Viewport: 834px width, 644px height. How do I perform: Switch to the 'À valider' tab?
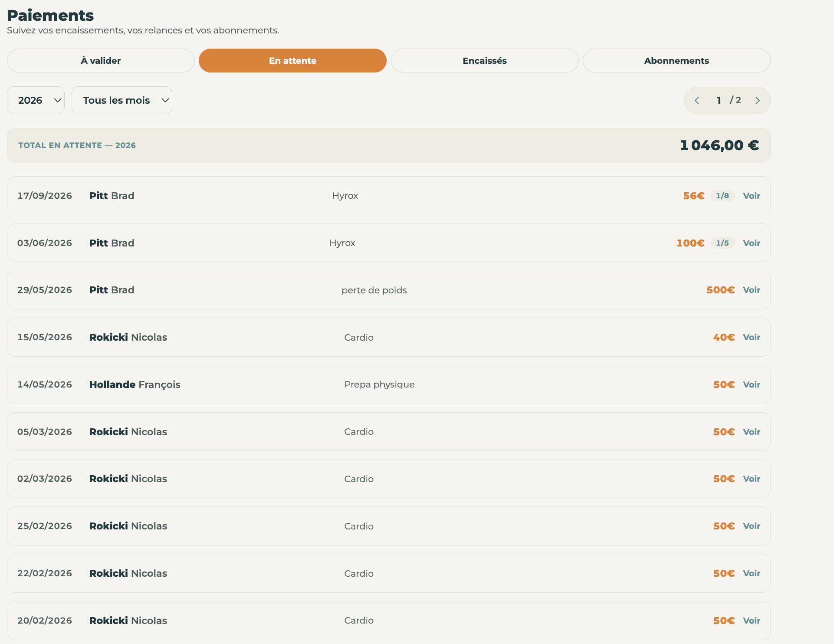point(101,61)
